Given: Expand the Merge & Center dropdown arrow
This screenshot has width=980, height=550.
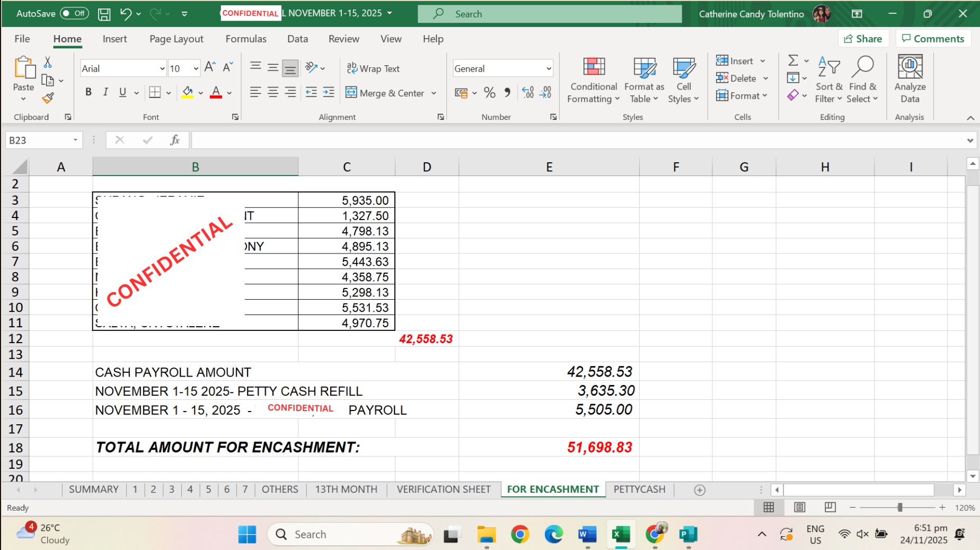Looking at the screenshot, I should [434, 93].
